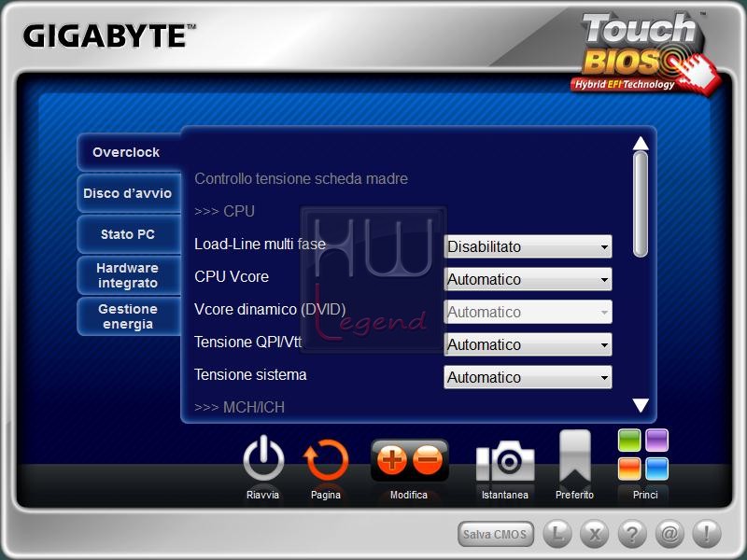Expand the CPU Vcore dropdown
The height and width of the screenshot is (560, 747).
click(528, 279)
